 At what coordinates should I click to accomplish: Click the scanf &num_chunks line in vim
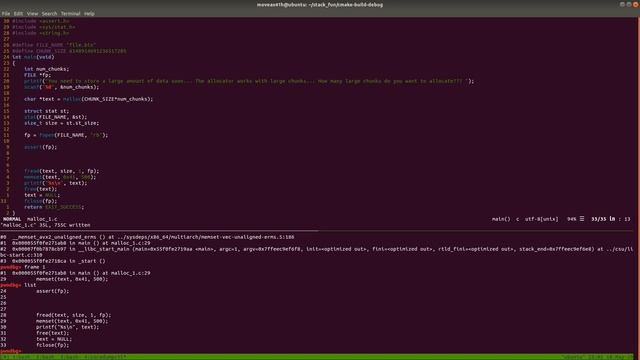pyautogui.click(x=61, y=87)
